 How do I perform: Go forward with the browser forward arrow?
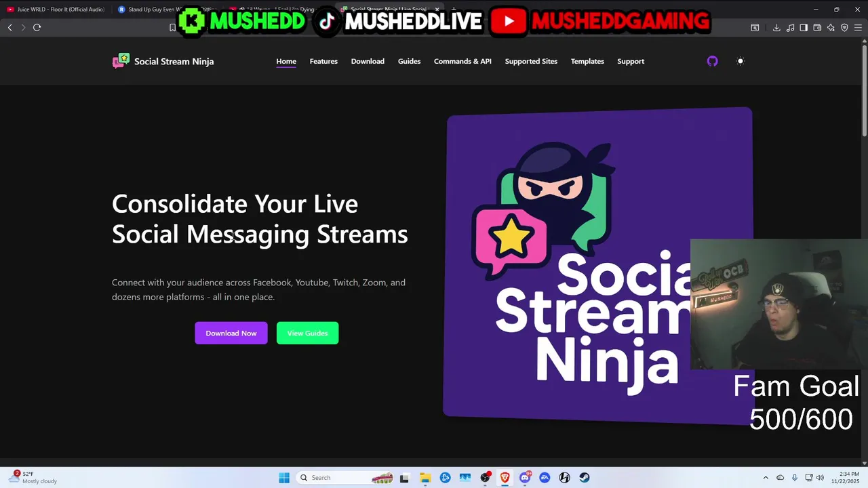click(x=23, y=27)
